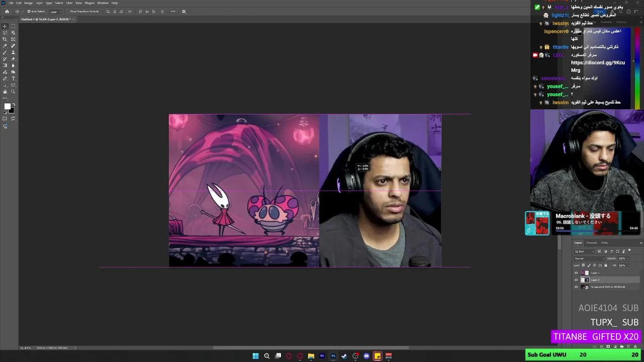Select the Rectangular Marquee tool
644x362 pixels.
(x=13, y=26)
